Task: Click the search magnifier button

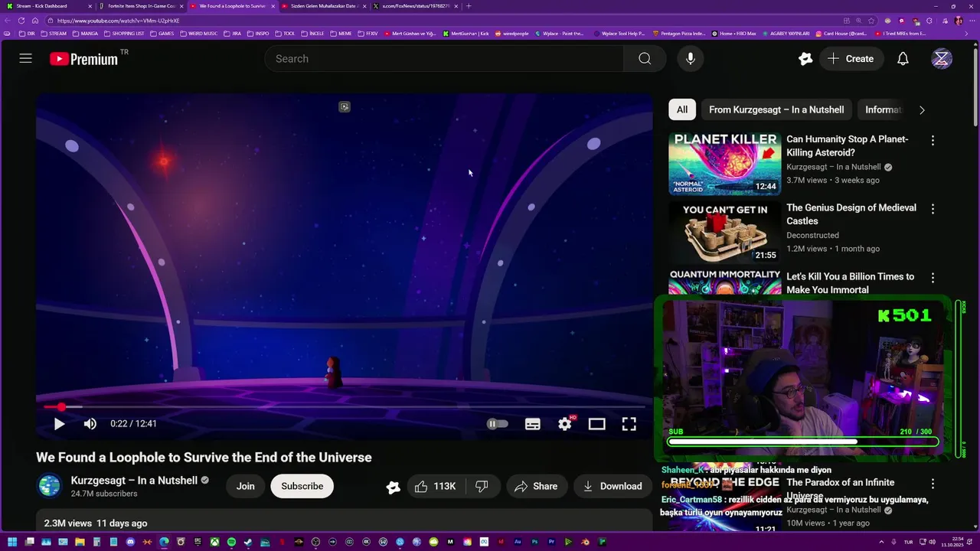Action: pos(645,59)
